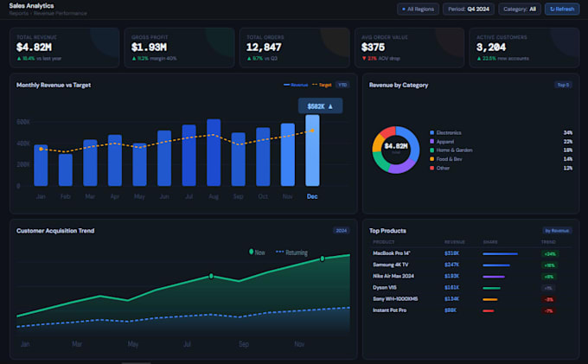The image size is (588, 364).
Task: Select the MacBook Pro 14" product row
Action: [x=470, y=253]
